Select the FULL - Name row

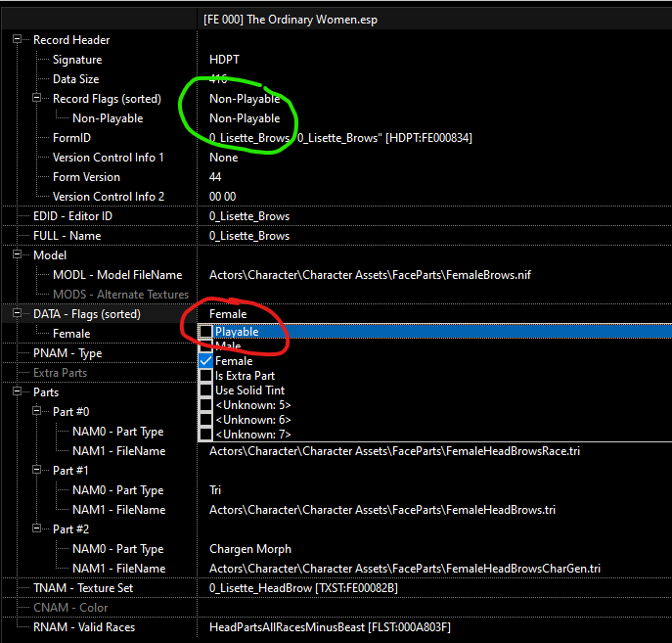67,236
